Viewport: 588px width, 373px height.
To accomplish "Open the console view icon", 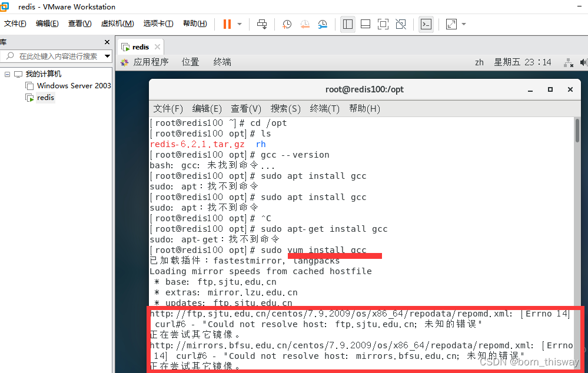I will (x=426, y=24).
